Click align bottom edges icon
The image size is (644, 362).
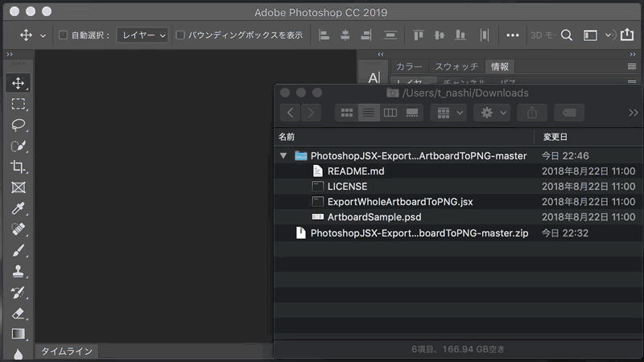pyautogui.click(x=460, y=35)
